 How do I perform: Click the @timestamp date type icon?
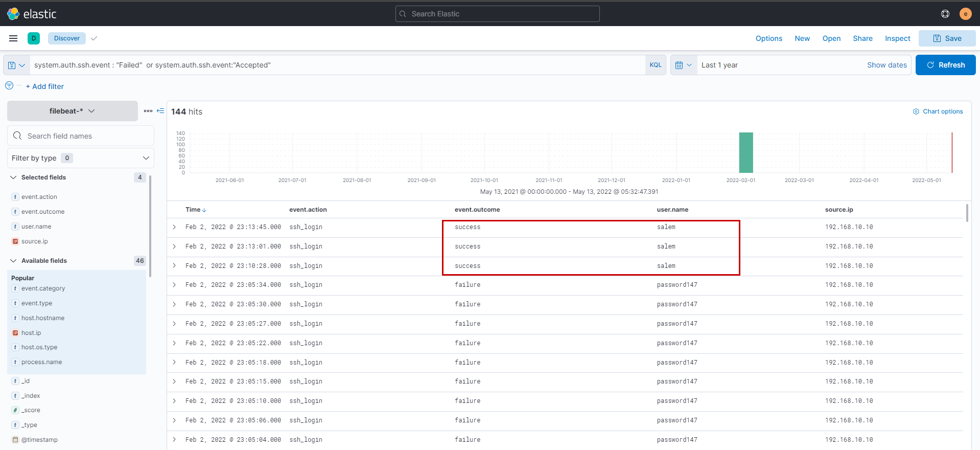(15, 440)
